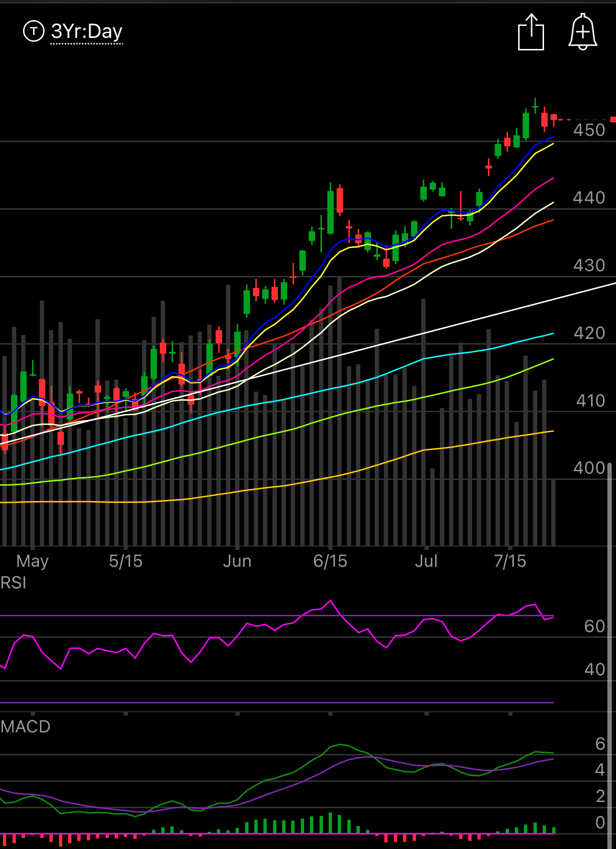Tap the Jul date axis label
Image resolution: width=616 pixels, height=849 pixels.
426,561
